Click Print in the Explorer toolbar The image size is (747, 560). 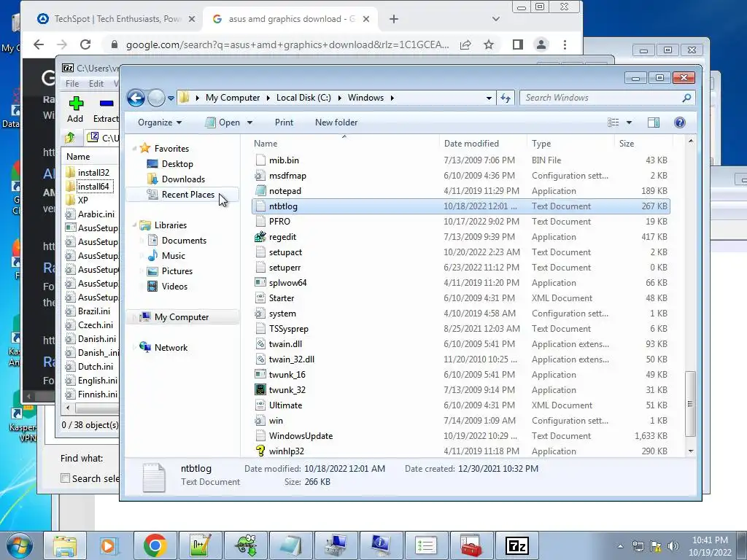point(284,122)
